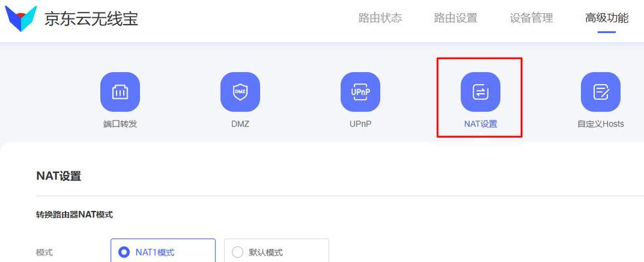This screenshot has width=644, height=262.
Task: Open the DMZ shield icon
Action: tap(240, 92)
